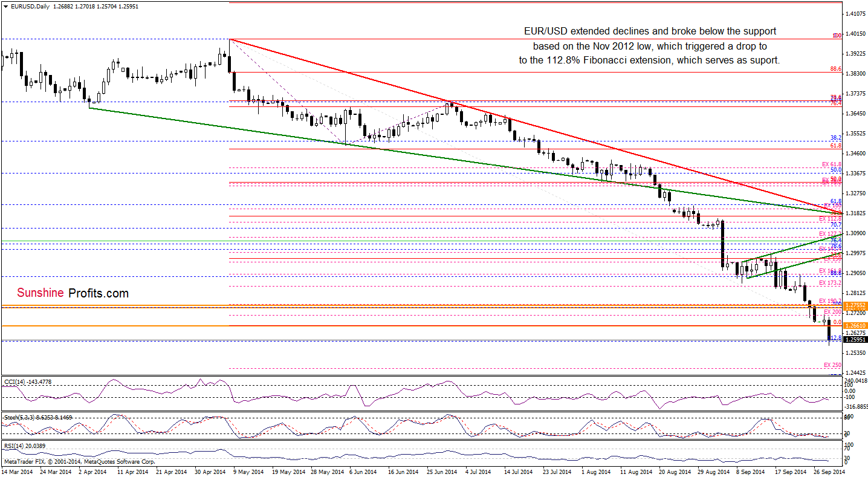Click the 38.2 Fibonacci label near 1.3552

pos(837,138)
